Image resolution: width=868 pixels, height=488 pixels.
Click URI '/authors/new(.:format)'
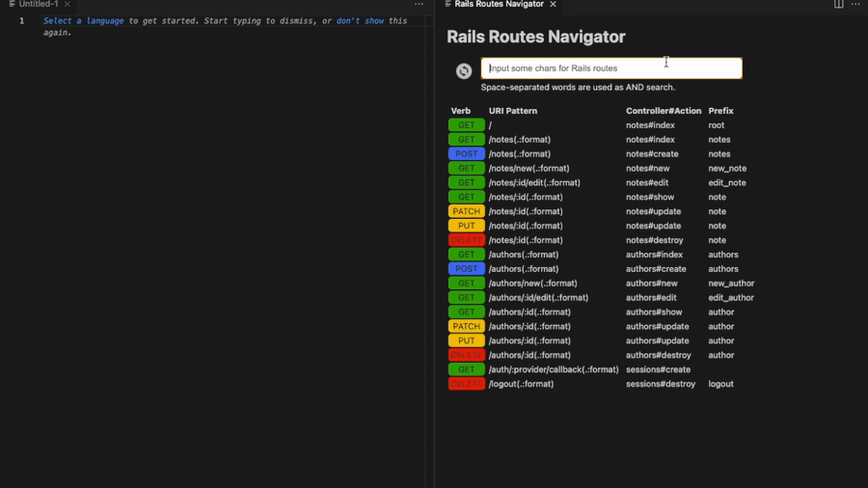(x=532, y=284)
